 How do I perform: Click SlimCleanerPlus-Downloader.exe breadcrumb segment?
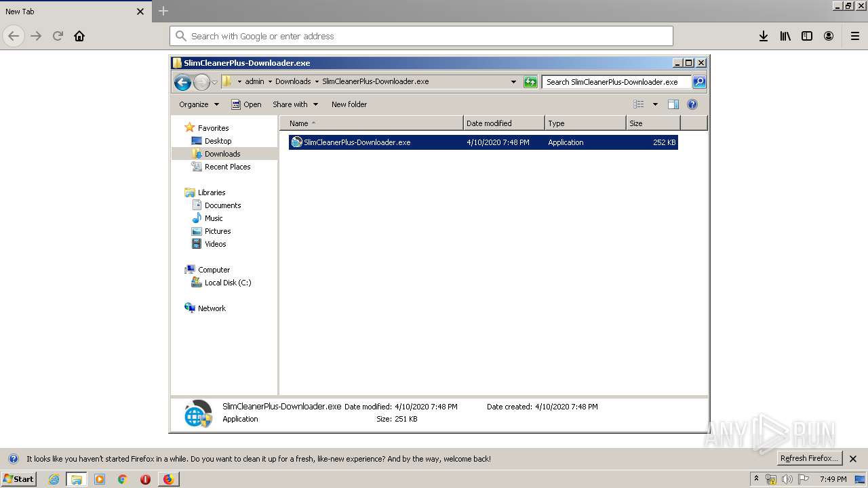pyautogui.click(x=375, y=81)
